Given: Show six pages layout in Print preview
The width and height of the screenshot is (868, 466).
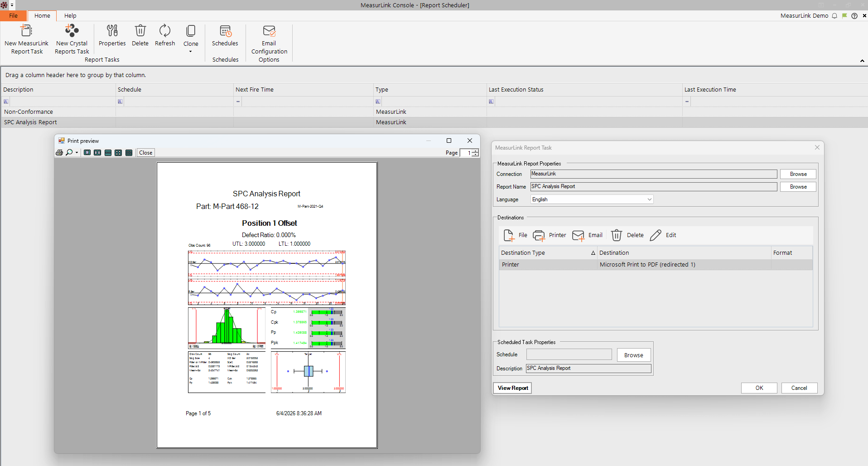Looking at the screenshot, I should (129, 153).
